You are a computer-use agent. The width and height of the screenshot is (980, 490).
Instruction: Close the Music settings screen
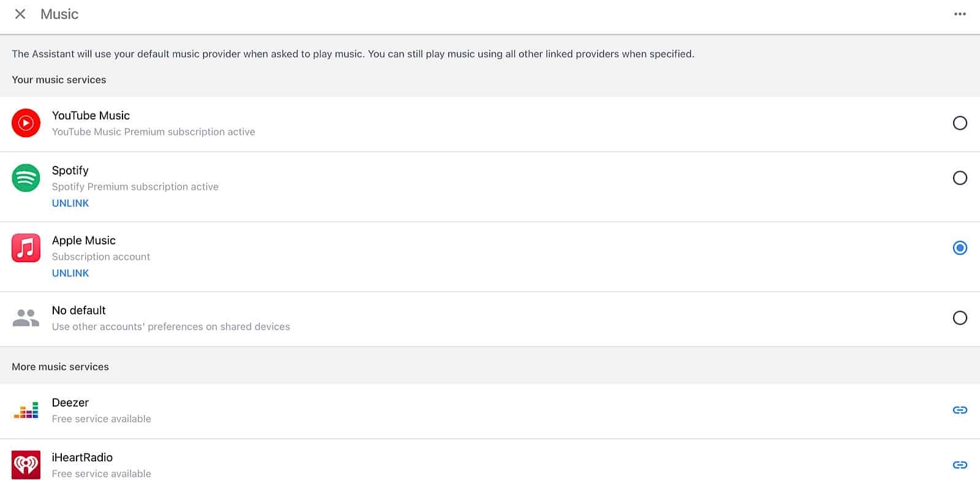coord(20,13)
